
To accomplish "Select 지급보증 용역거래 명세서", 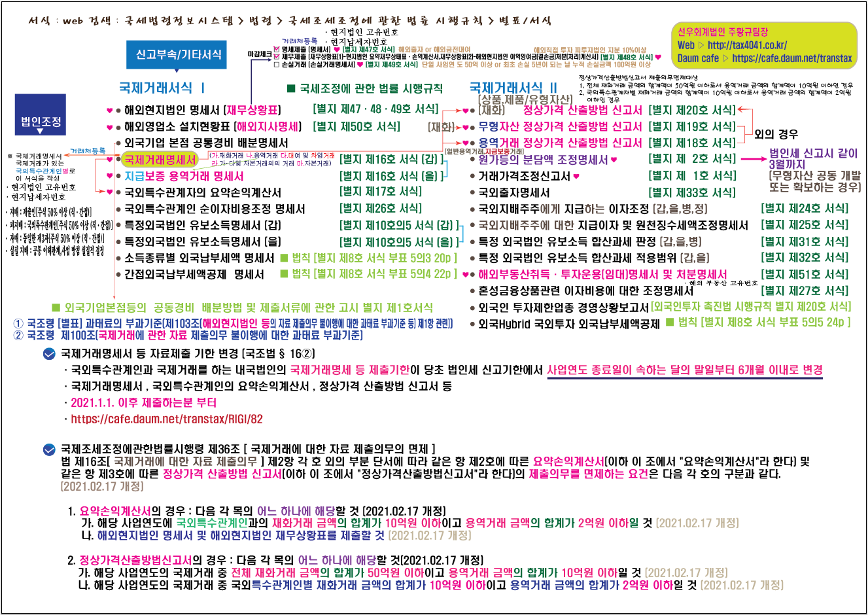I will click(184, 176).
